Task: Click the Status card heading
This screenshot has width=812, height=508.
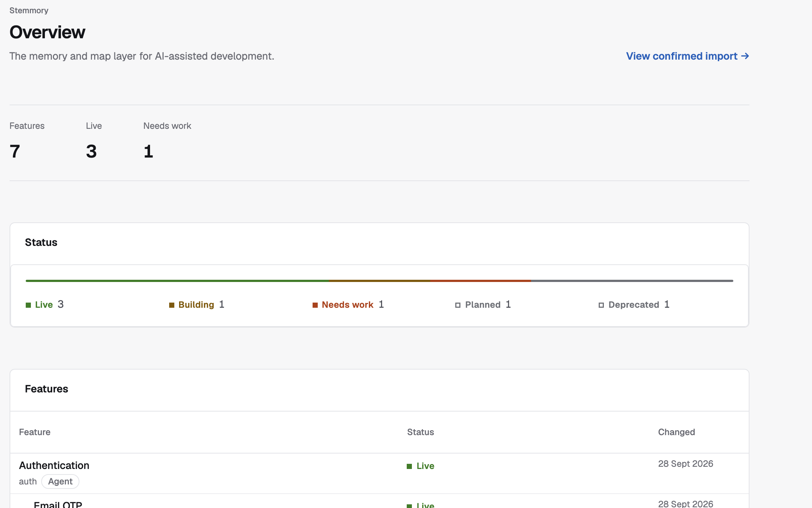Action: tap(41, 242)
